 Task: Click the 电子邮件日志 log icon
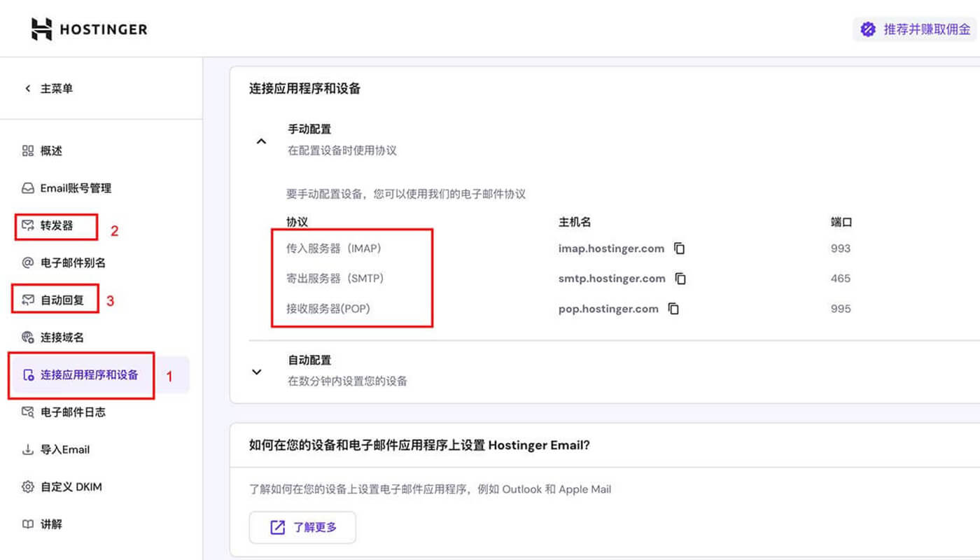[28, 412]
